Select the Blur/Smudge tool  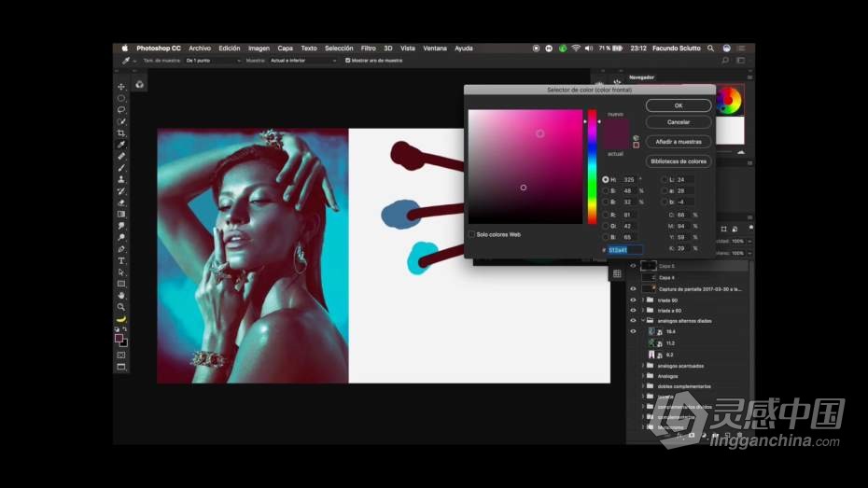click(x=121, y=227)
